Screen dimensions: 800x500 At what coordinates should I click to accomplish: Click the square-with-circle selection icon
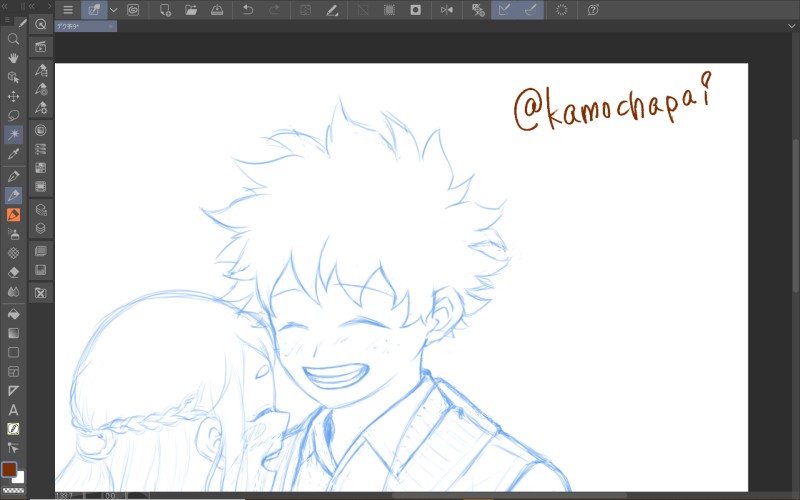tap(415, 10)
